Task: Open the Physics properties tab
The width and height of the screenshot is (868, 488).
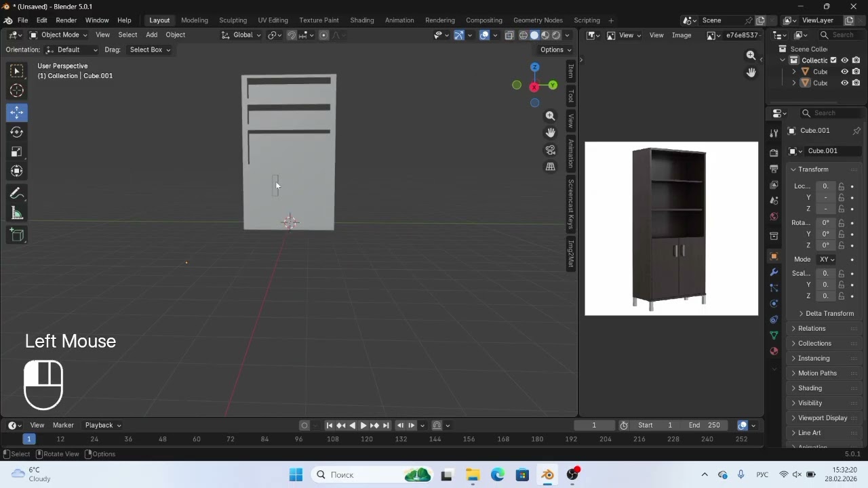Action: coord(774,304)
